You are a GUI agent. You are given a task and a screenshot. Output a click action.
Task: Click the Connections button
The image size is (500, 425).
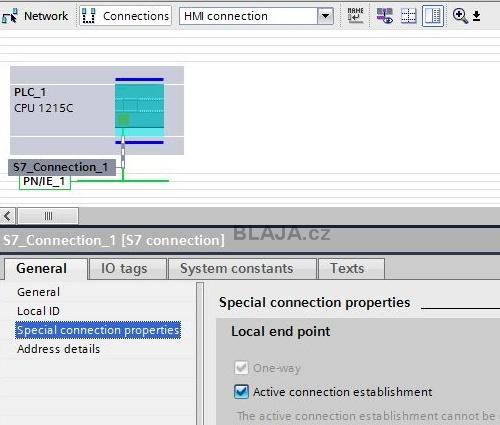pyautogui.click(x=126, y=16)
